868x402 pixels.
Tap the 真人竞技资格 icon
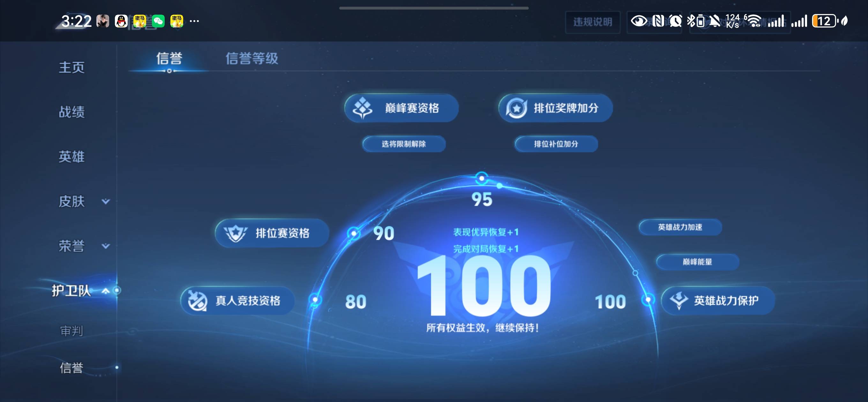(197, 300)
